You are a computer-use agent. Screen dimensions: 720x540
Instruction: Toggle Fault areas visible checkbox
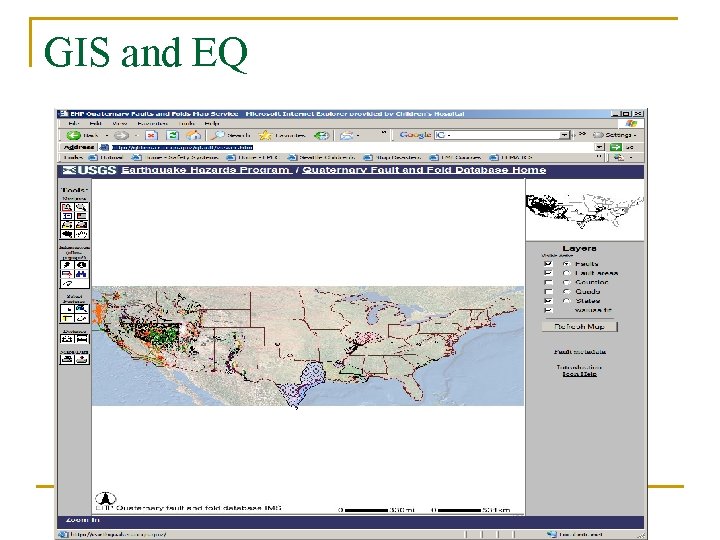[548, 273]
